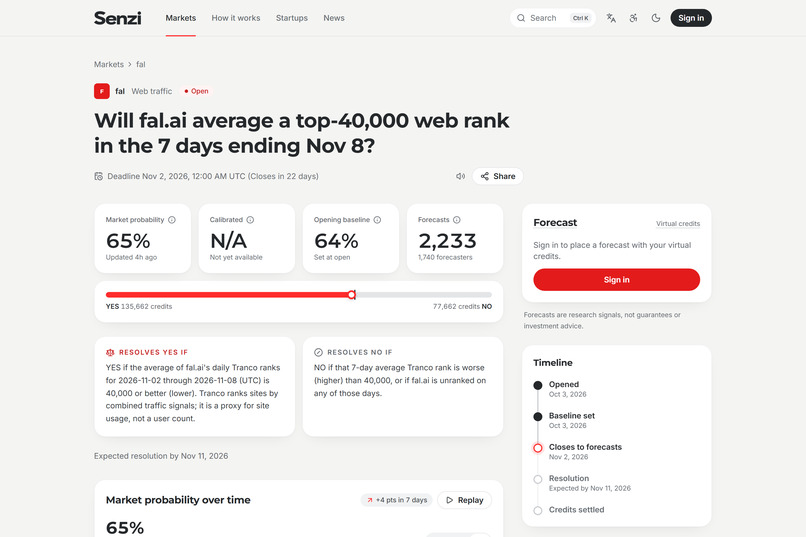Click the 2,233 forecasts value
Viewport: 806px width, 537px height.
(447, 240)
